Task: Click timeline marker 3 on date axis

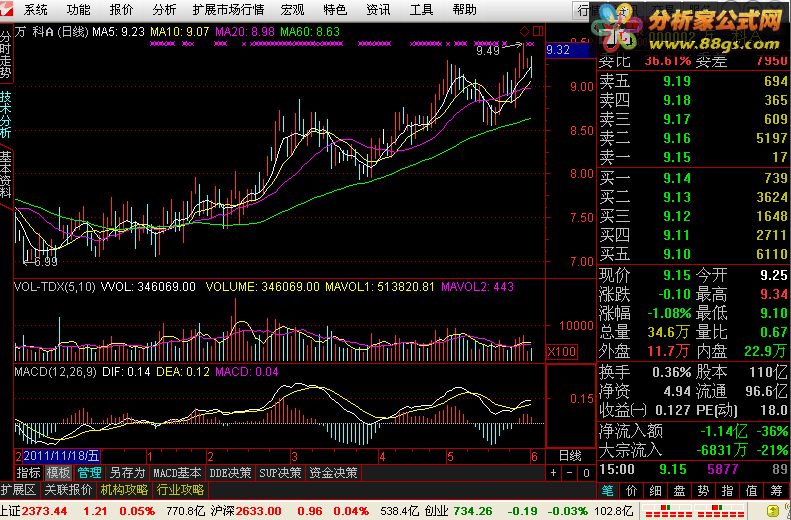Action: 294,457
